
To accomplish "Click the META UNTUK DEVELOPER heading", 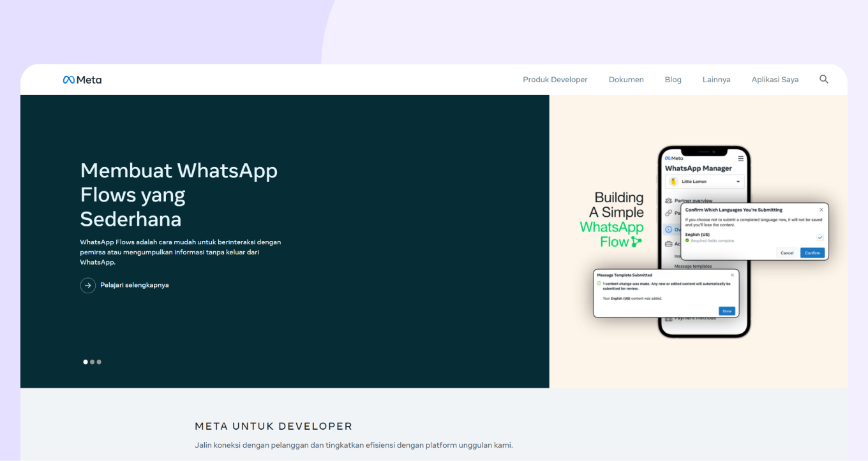I will point(273,426).
